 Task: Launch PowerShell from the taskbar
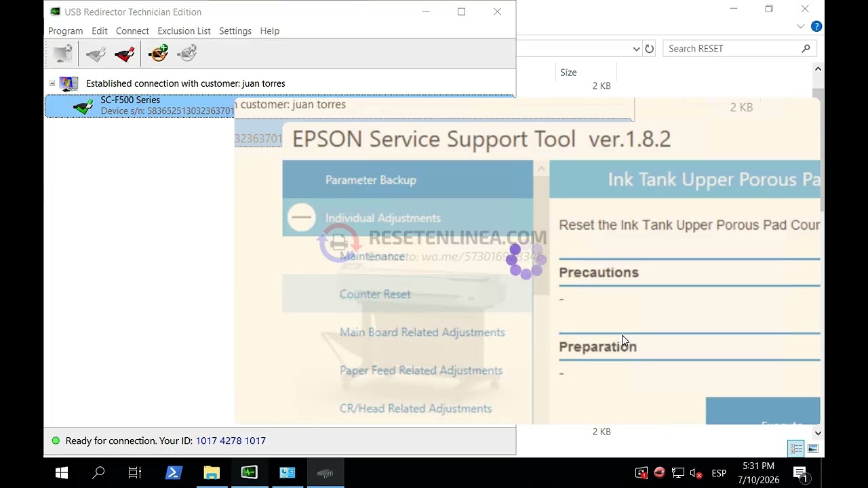click(174, 472)
